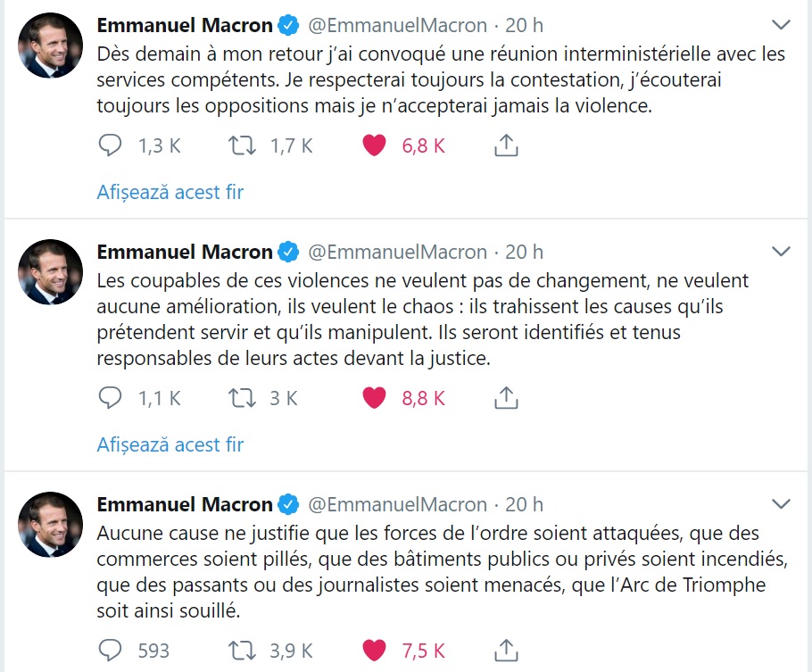
Task: Like the tweet with 6,8 K likes
Action: [x=374, y=145]
